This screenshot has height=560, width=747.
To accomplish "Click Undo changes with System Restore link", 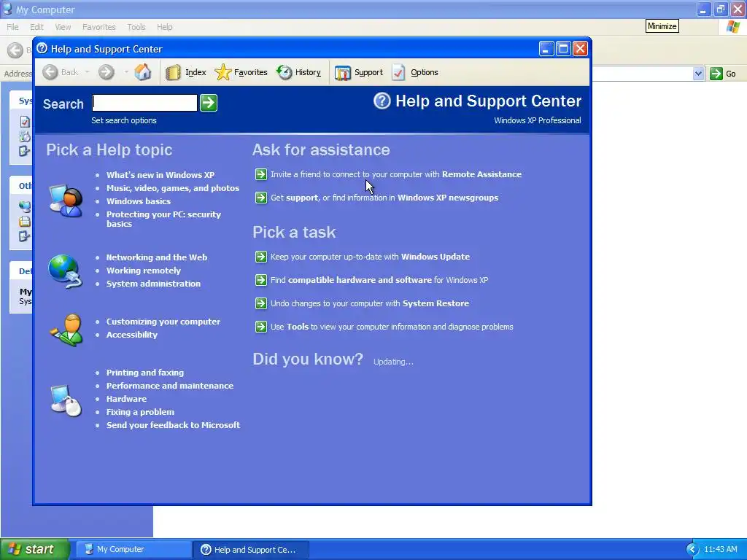I will click(x=370, y=303).
